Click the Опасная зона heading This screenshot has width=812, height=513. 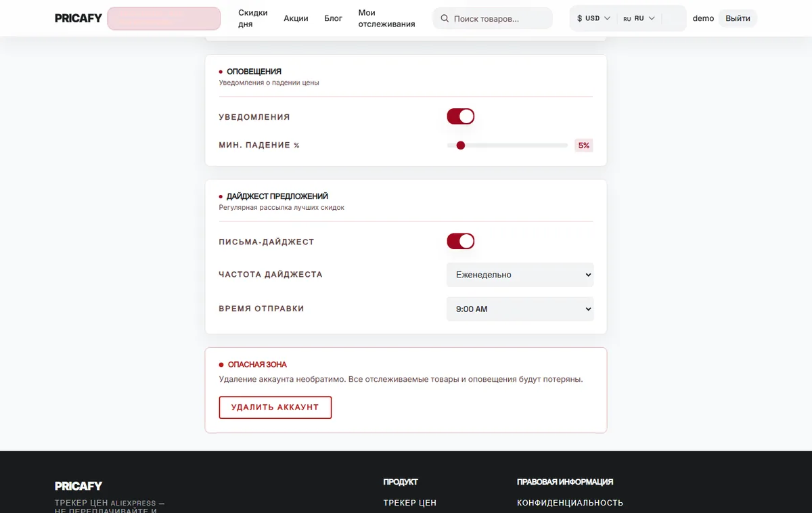tap(257, 364)
